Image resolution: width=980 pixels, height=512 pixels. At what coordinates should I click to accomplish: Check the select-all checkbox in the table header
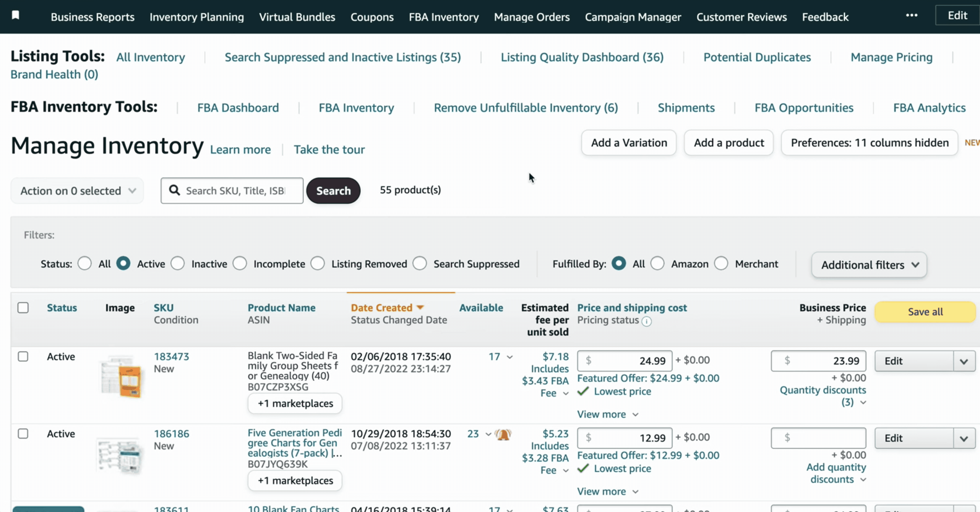point(23,308)
